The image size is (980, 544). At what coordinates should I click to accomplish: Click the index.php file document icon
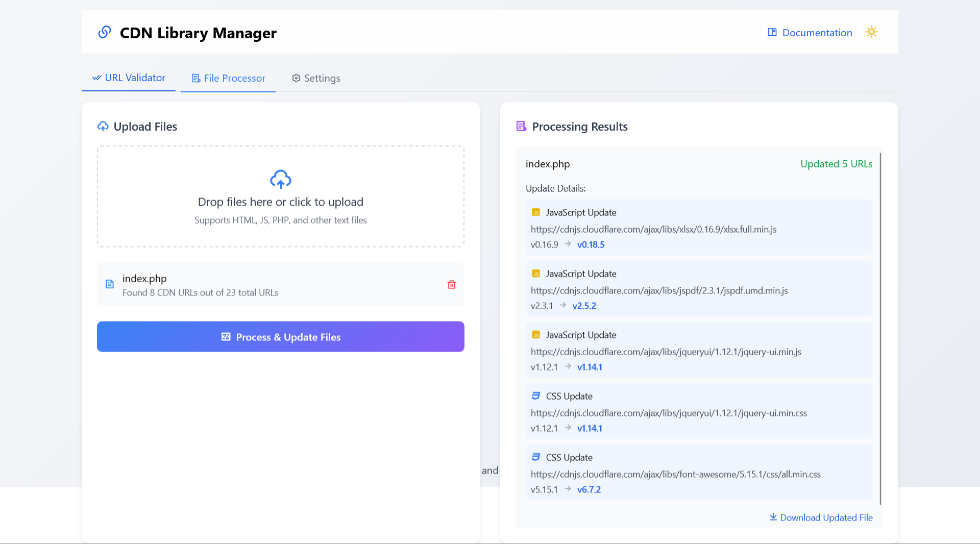click(110, 284)
